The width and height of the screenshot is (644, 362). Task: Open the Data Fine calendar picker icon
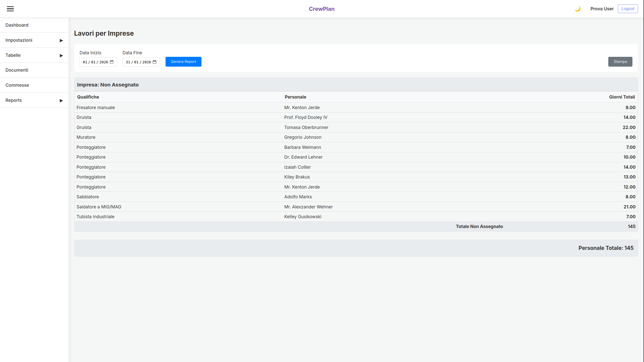155,62
